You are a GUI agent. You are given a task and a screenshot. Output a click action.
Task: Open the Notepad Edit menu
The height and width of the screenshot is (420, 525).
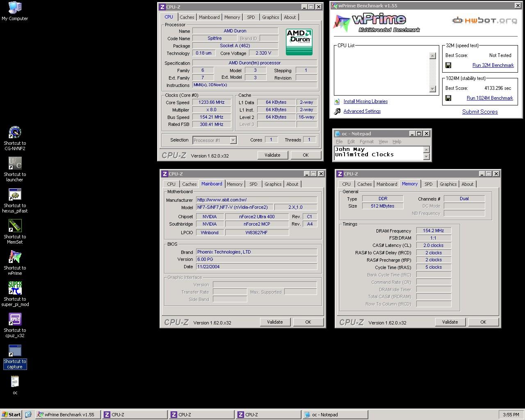pos(351,142)
